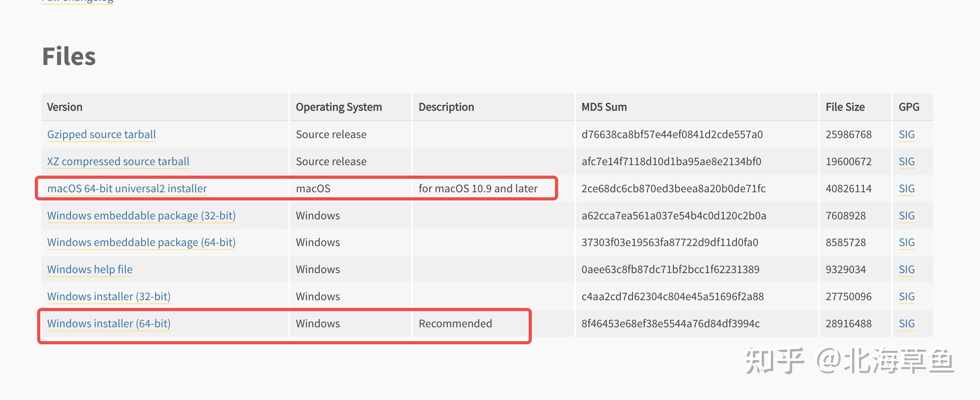Download the XZ compressed source tarball
Viewport: 980px width, 400px height.
coord(118,161)
